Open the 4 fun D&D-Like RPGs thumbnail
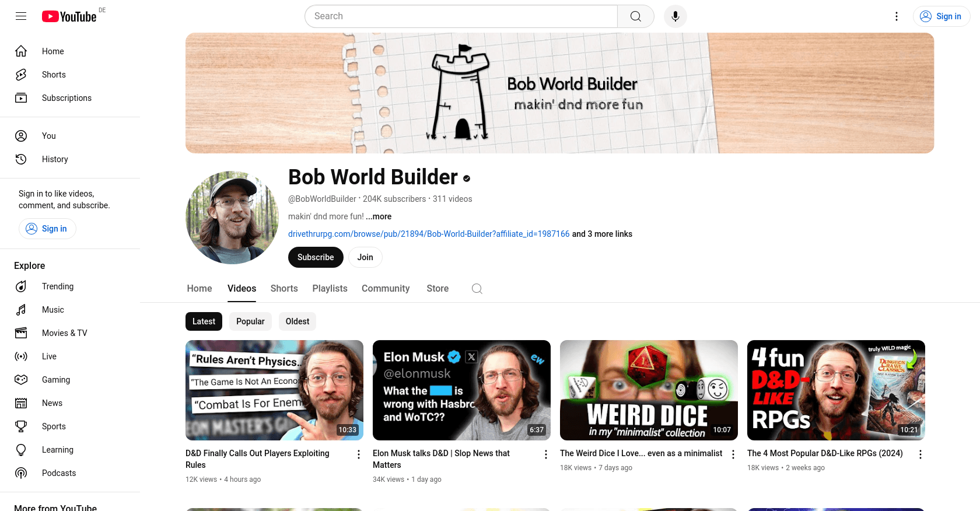980x511 pixels. click(x=836, y=390)
